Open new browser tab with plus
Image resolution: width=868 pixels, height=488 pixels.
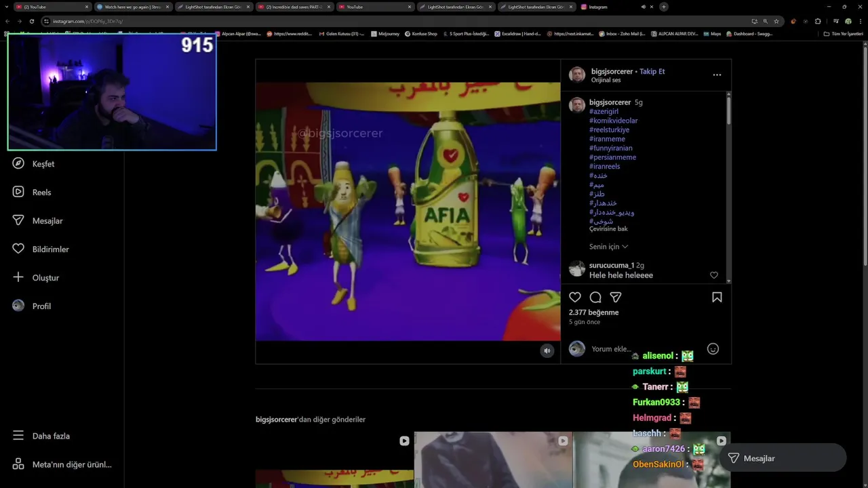tap(663, 7)
